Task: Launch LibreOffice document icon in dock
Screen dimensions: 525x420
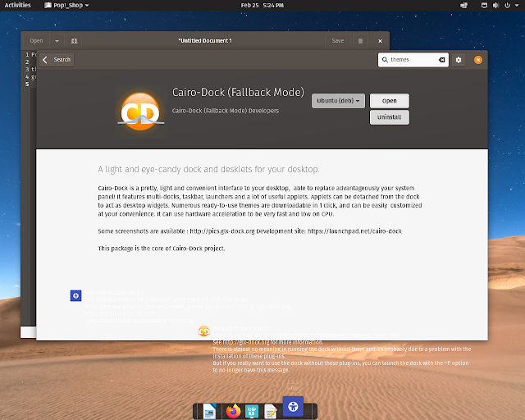Action: [210, 412]
